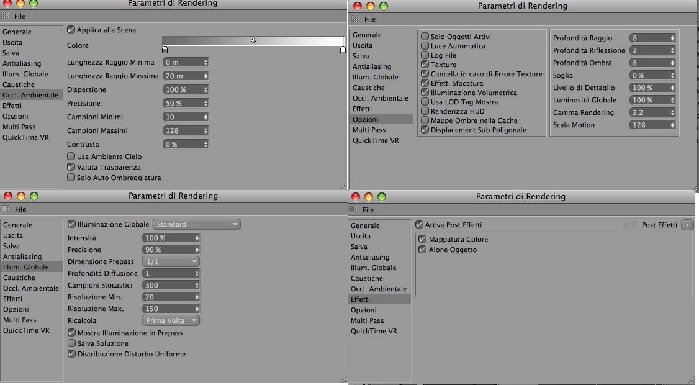Click the grip icon beside File in the Effetti window
This screenshot has height=385, width=699.
pos(354,210)
